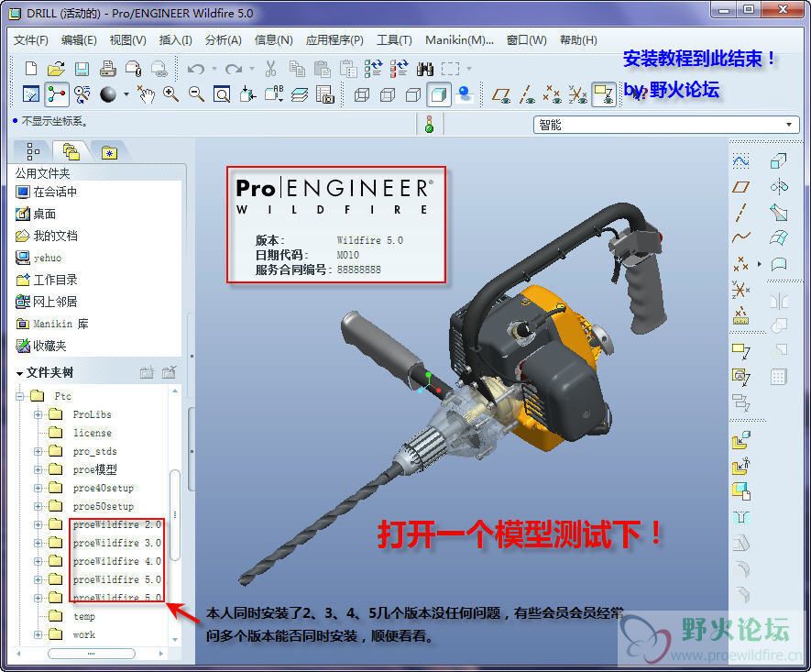Toggle hidden line display mode
The width and height of the screenshot is (811, 672).
pos(388,94)
